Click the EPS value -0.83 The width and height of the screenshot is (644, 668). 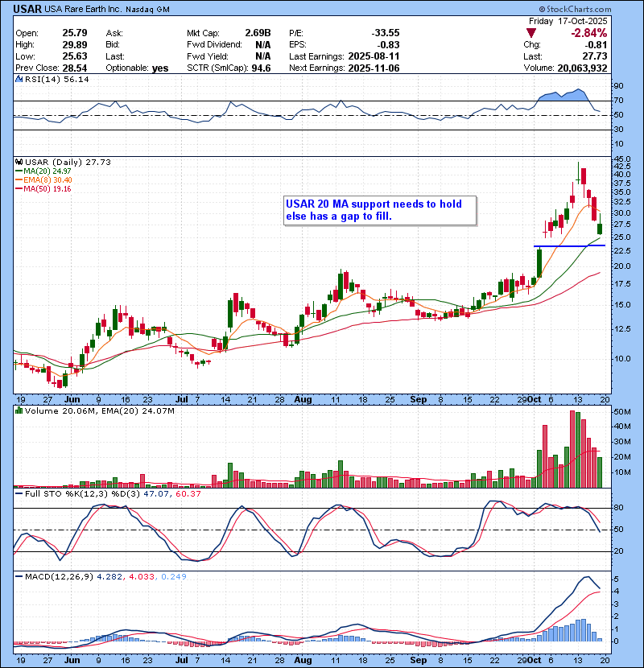[388, 45]
